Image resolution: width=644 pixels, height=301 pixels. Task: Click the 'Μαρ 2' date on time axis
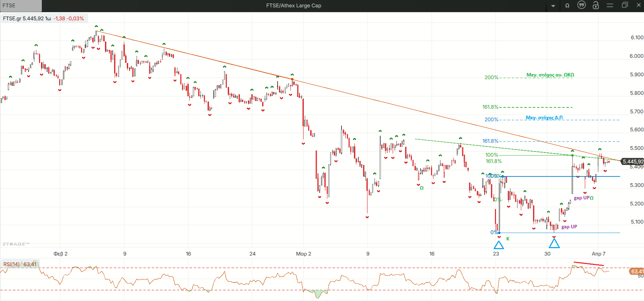(303, 254)
